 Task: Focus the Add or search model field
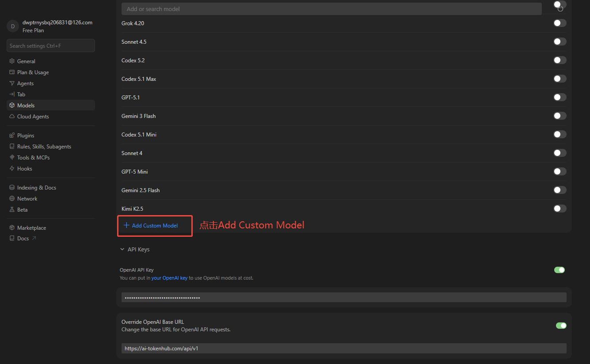point(331,9)
